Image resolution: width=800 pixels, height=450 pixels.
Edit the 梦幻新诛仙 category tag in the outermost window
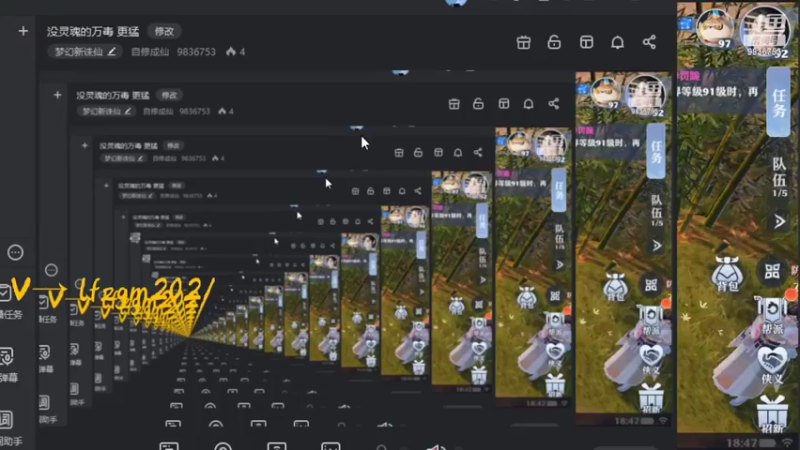85,52
